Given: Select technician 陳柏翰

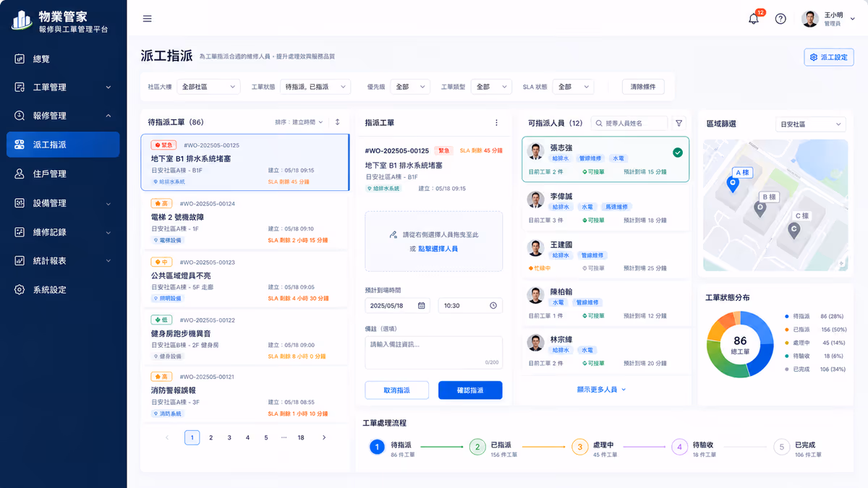Looking at the screenshot, I should click(605, 304).
